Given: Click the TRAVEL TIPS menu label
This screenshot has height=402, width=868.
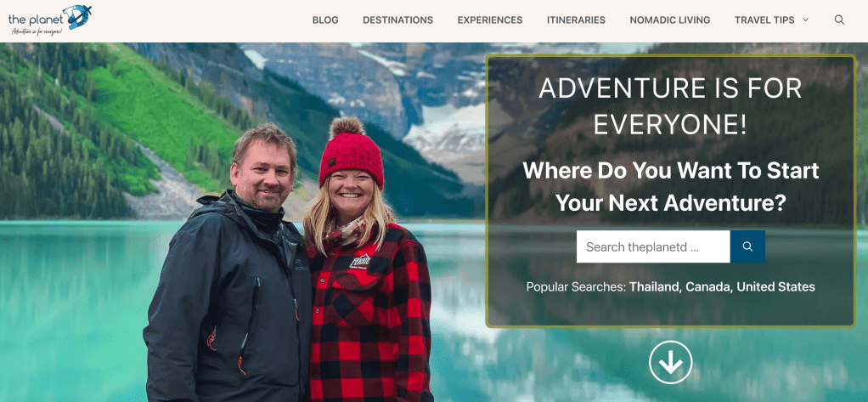Looking at the screenshot, I should (764, 20).
